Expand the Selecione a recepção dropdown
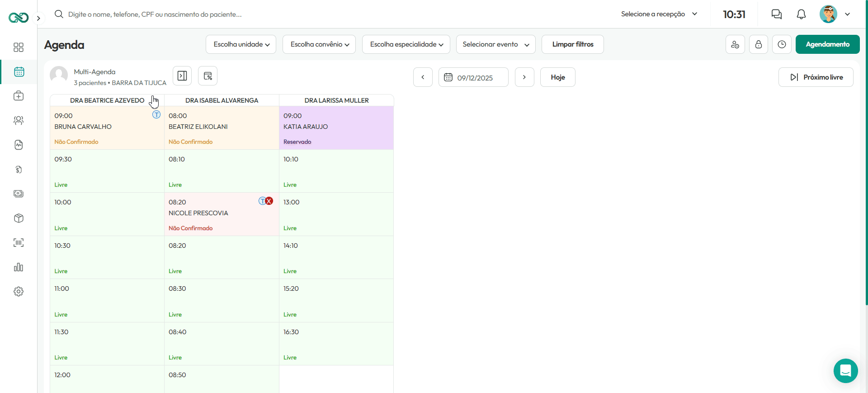 pyautogui.click(x=659, y=14)
